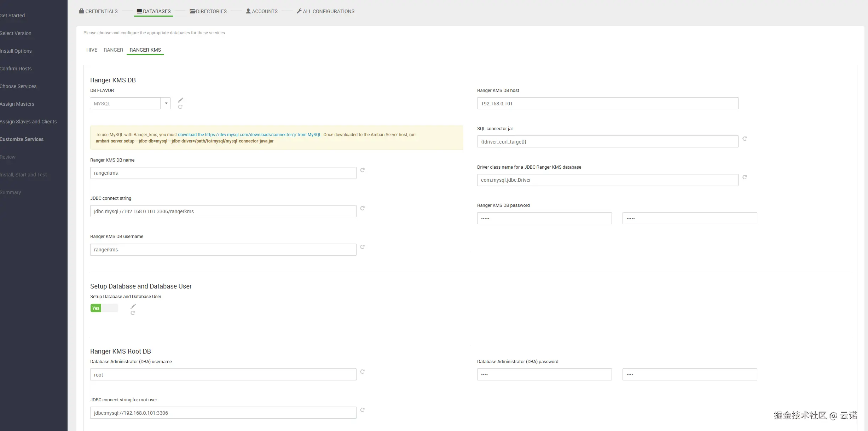
Task: Switch to the RANGER database tab
Action: [113, 50]
